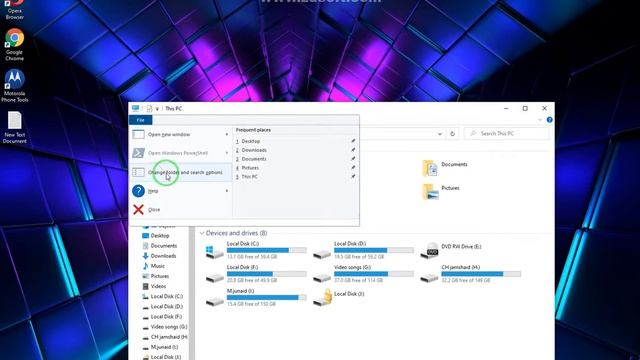Open Google Chrome desktop shortcut

tap(14, 44)
